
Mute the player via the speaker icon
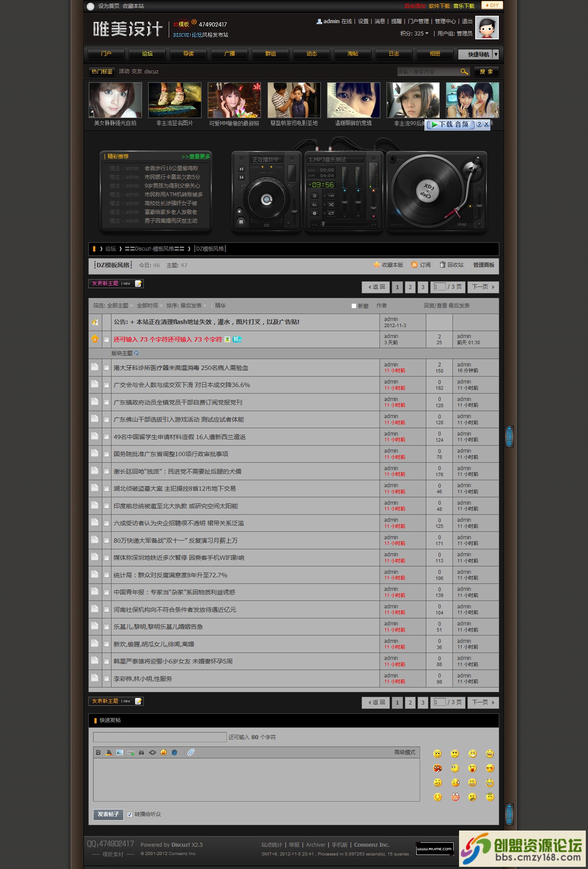(373, 216)
